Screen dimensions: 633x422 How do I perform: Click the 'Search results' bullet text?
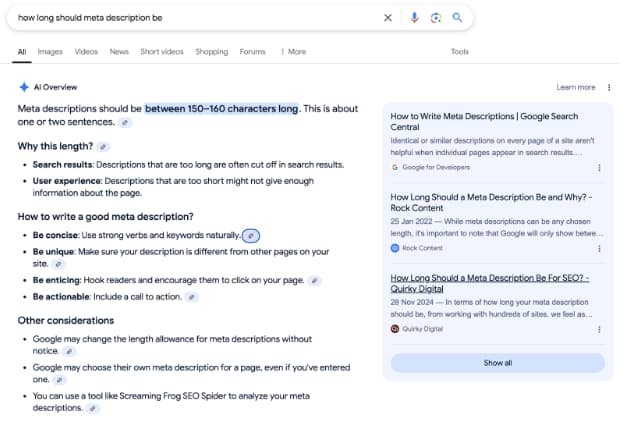click(191, 167)
